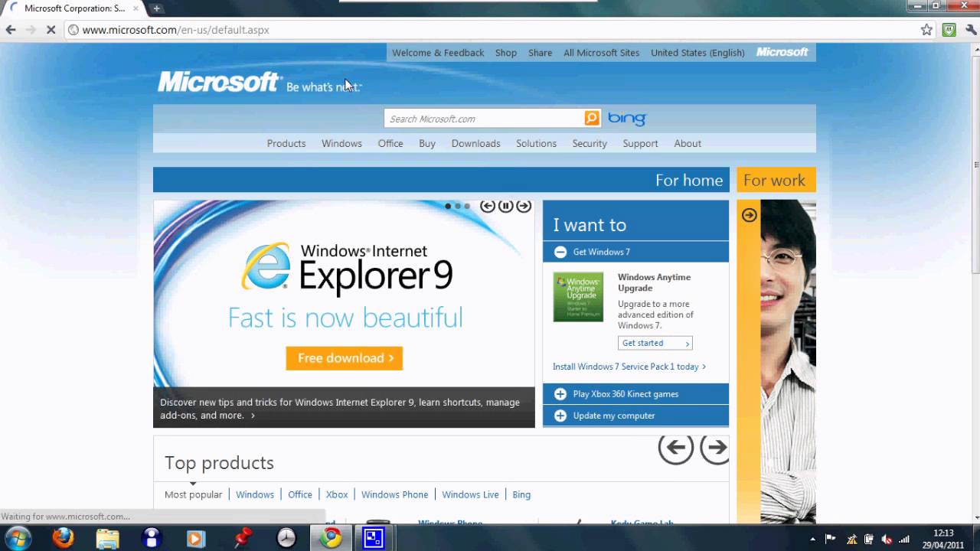Open the Security navigation menu
The image size is (980, 551).
590,143
